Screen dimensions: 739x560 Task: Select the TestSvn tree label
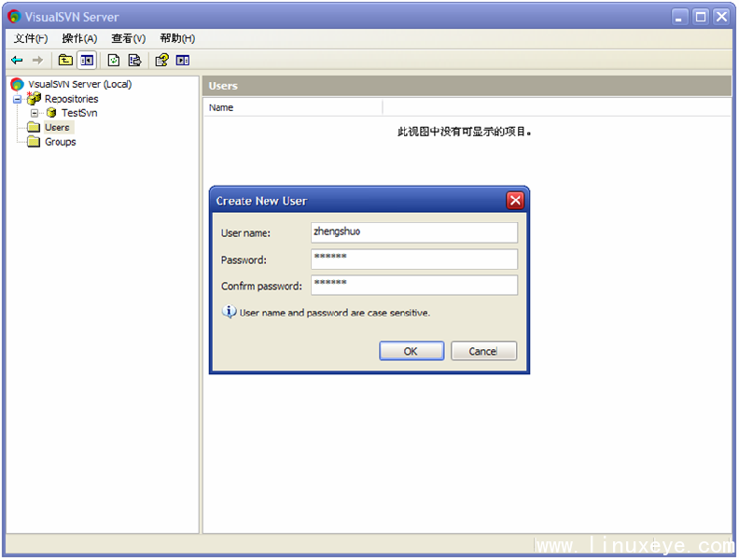click(x=79, y=113)
